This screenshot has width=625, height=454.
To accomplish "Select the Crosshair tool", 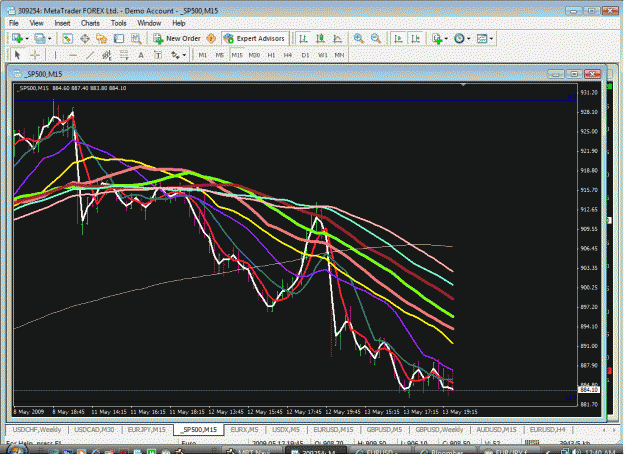I will [x=35, y=55].
